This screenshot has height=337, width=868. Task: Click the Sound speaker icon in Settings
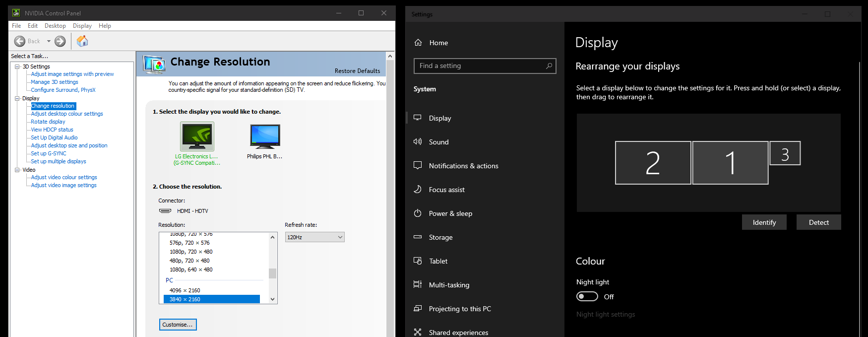pos(418,141)
